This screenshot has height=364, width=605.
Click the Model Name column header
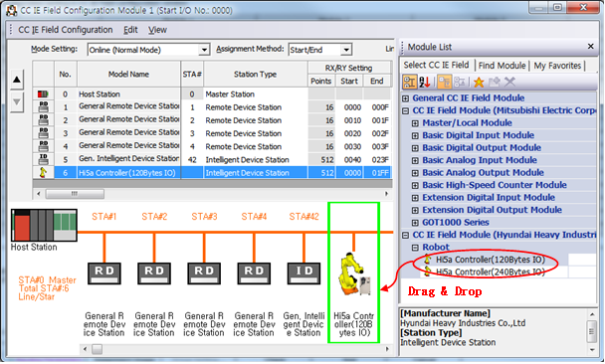(x=128, y=74)
